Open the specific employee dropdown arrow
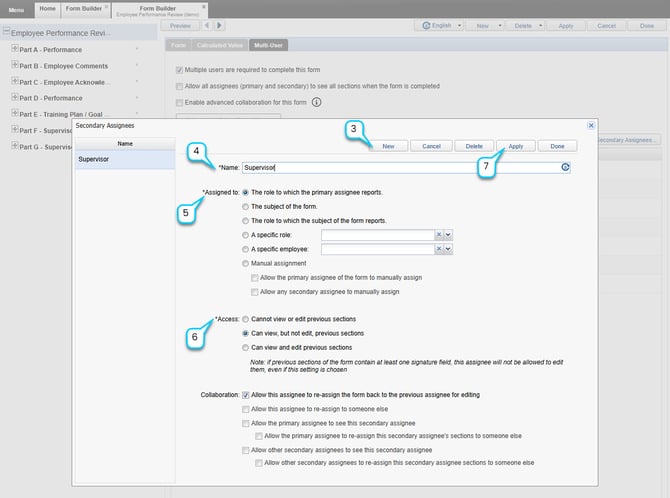Viewport: 670px width, 498px height. click(448, 249)
